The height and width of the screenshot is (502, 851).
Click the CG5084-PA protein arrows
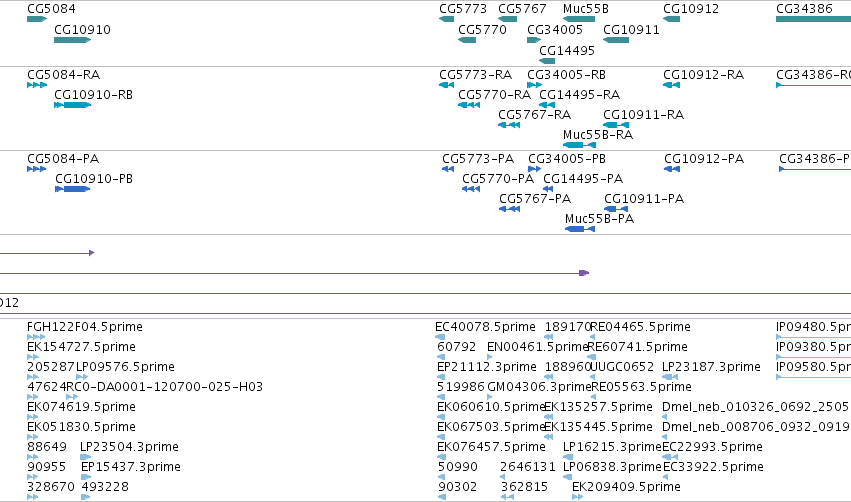[36, 169]
